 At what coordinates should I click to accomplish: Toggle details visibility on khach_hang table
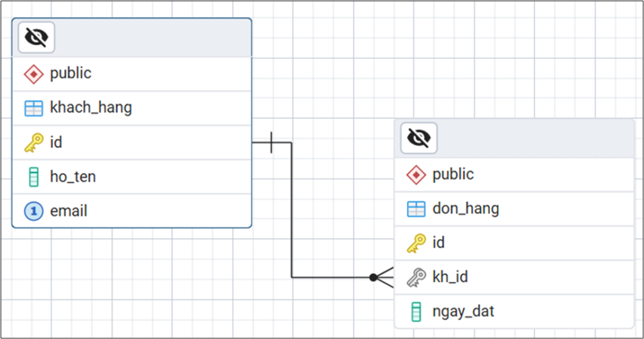tap(36, 38)
